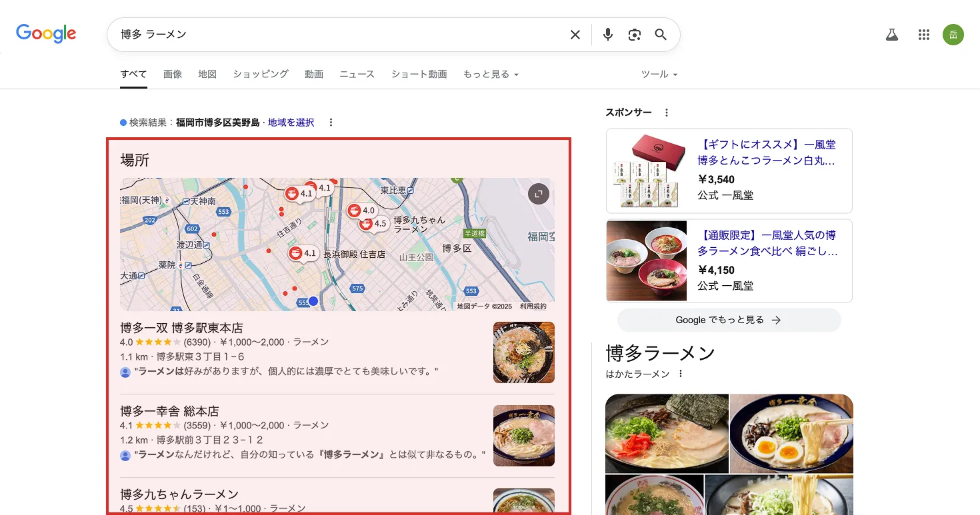Click the ¥4,150 ramen bowls product image
This screenshot has width=980, height=515.
(647, 261)
